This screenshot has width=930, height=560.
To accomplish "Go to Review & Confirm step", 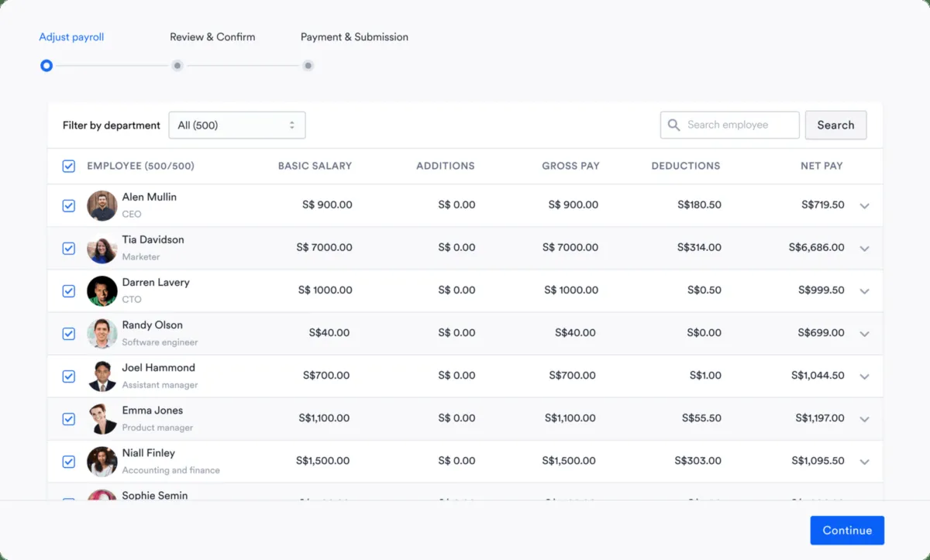I will tap(212, 37).
